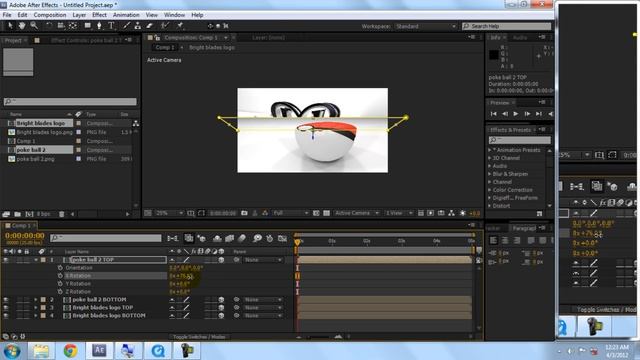Switch to the Bright blades logo viewer tab
Viewport: 640px width, 360px height.
(212, 48)
